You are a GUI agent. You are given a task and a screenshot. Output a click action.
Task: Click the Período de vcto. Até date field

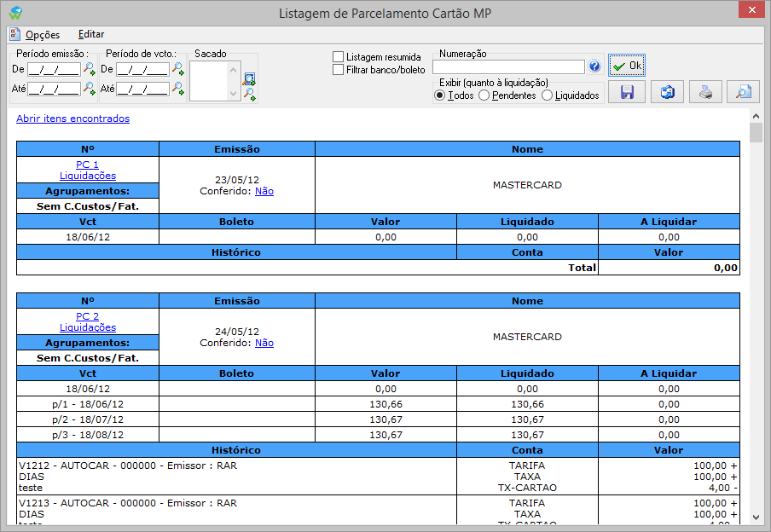pos(142,89)
